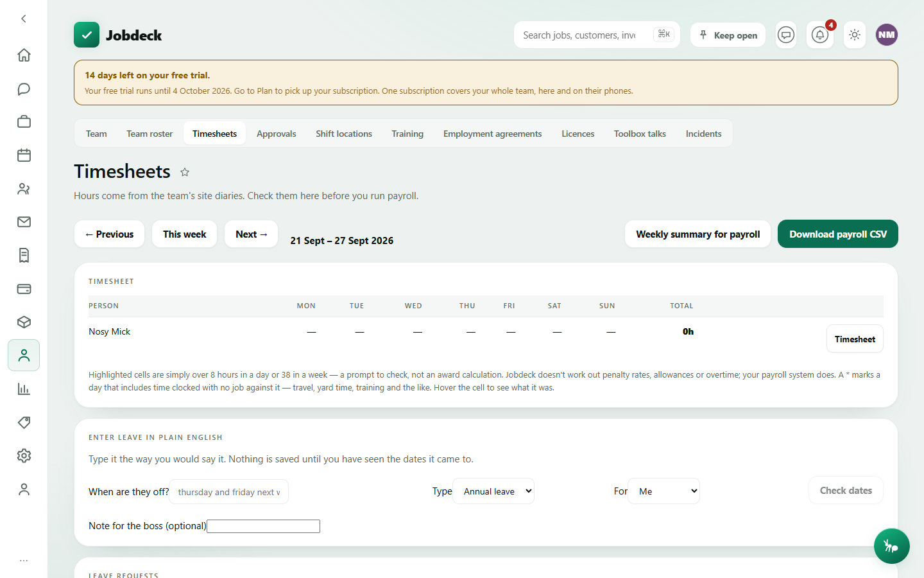The width and height of the screenshot is (924, 578).
Task: Click the 0h total cell
Action: (x=688, y=331)
